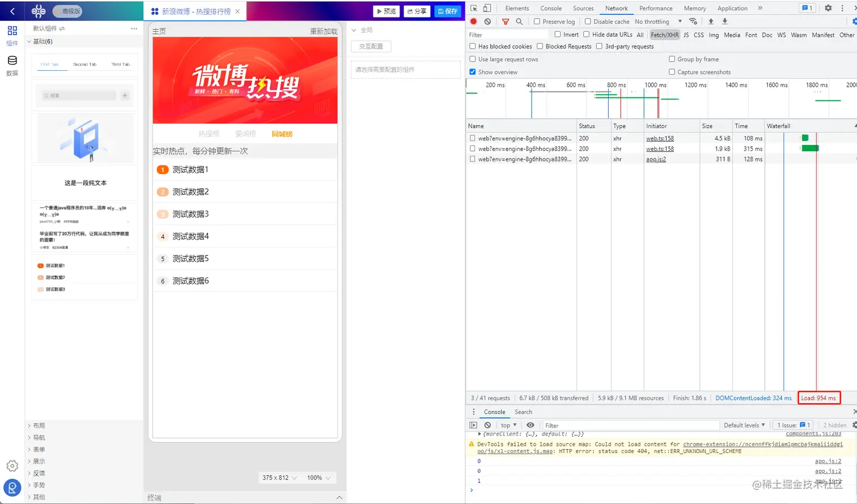Toggle the network filter funnel icon
Image resolution: width=857 pixels, height=504 pixels.
click(x=506, y=22)
